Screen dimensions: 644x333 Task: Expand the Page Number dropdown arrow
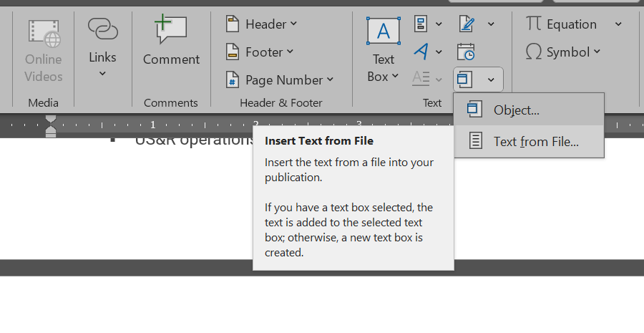click(330, 79)
